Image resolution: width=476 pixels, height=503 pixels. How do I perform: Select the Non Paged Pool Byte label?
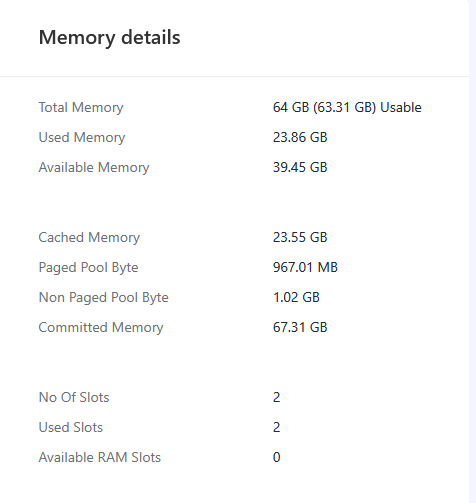pyautogui.click(x=104, y=298)
